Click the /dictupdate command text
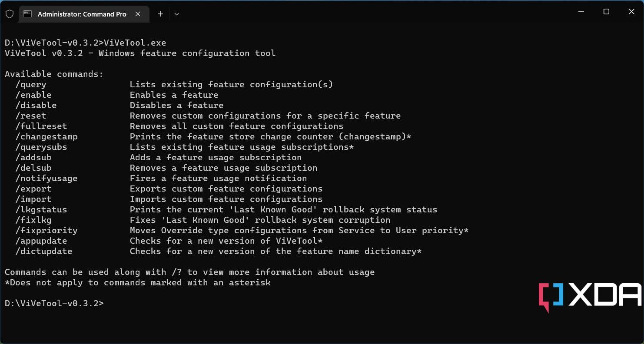This screenshot has height=344, width=644. click(x=44, y=251)
